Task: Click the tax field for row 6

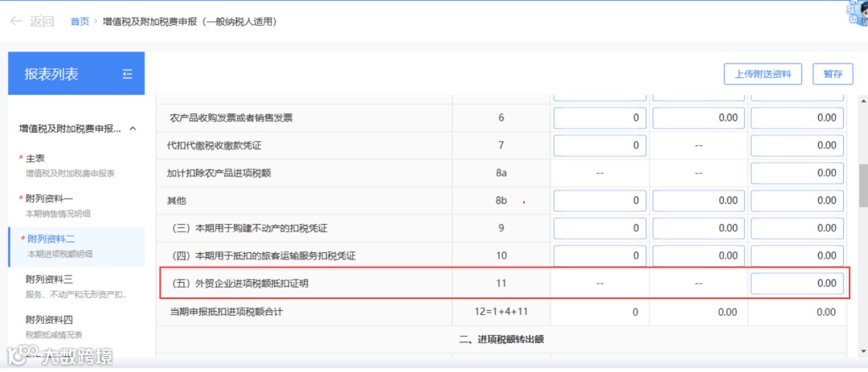Action: [797, 118]
